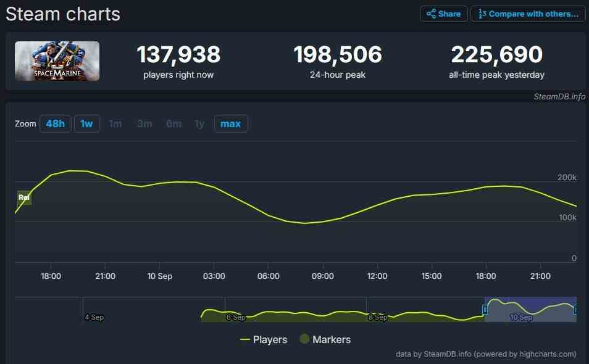Click the 200k y-axis label
Viewport: 589px width, 364px height.
[567, 178]
